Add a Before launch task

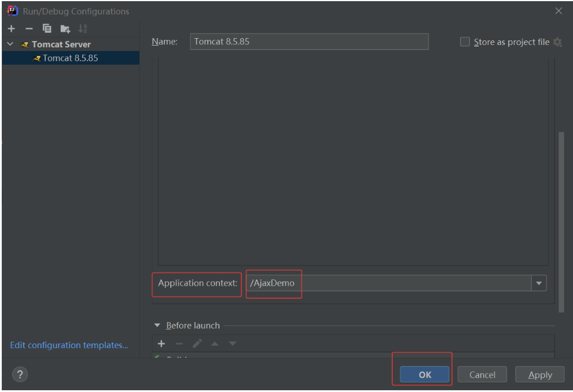coord(161,344)
